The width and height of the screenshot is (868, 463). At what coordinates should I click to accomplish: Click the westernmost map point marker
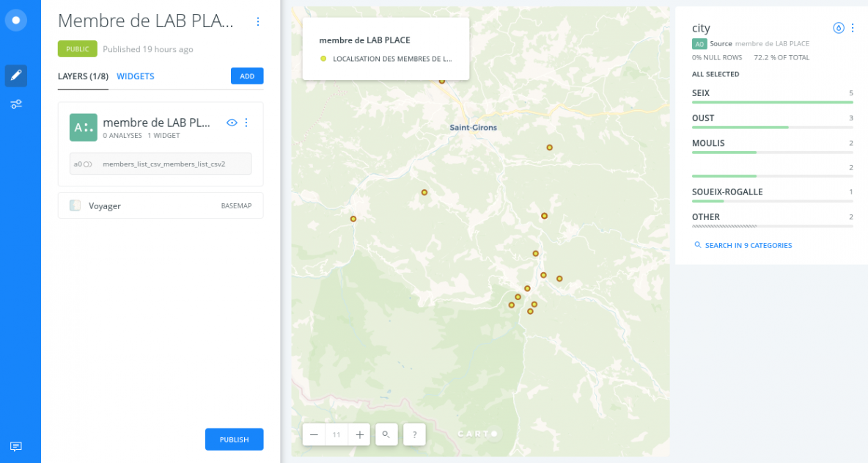[x=353, y=219]
